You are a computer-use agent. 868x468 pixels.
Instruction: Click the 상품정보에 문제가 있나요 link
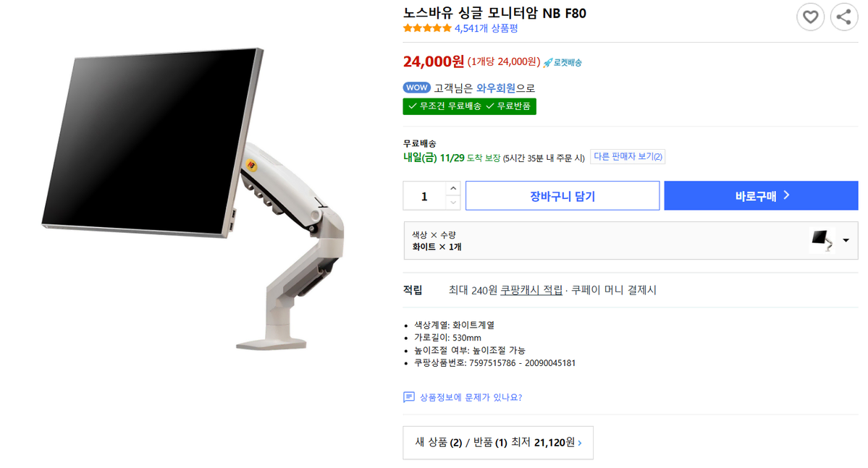point(471,397)
